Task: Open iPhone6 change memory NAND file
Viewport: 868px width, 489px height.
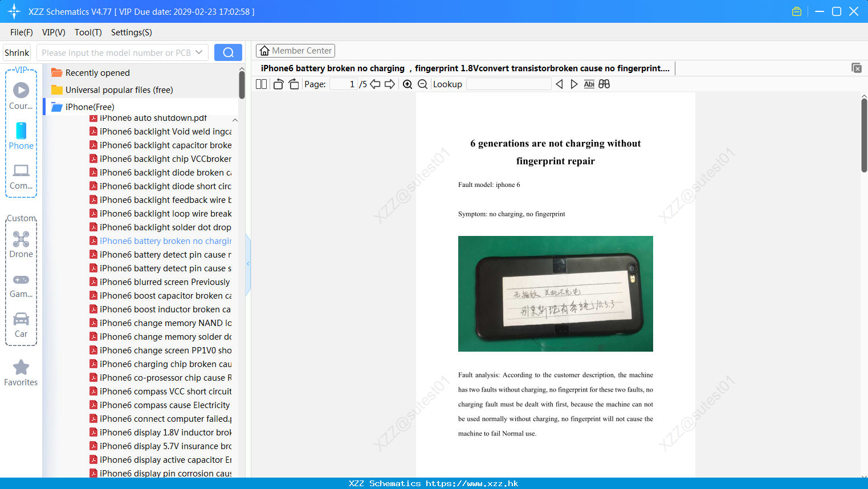Action: (x=161, y=323)
